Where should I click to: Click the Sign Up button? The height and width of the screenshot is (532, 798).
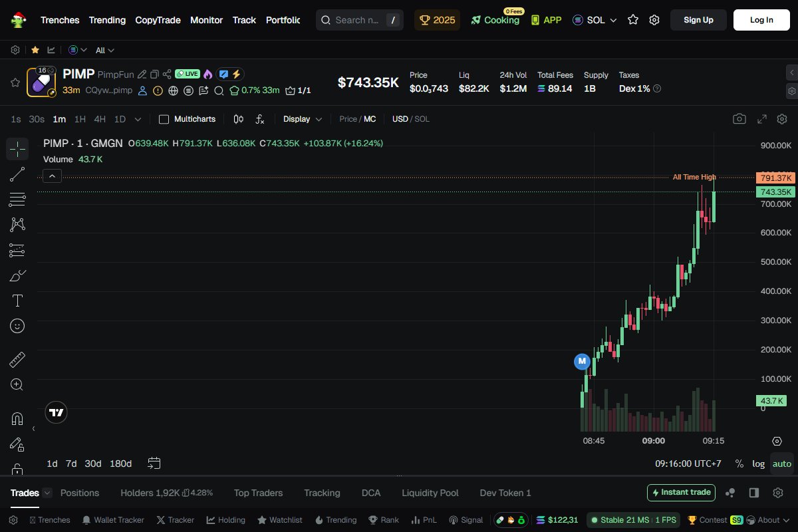click(x=698, y=20)
